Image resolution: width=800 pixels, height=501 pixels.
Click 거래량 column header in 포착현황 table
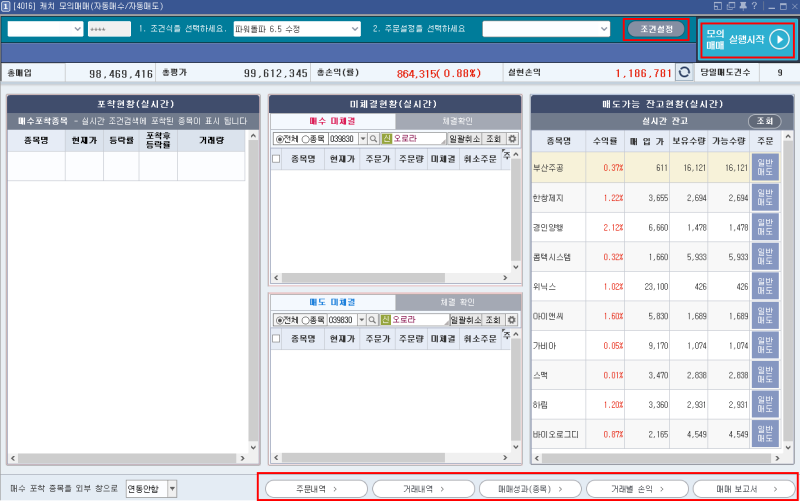(x=211, y=140)
